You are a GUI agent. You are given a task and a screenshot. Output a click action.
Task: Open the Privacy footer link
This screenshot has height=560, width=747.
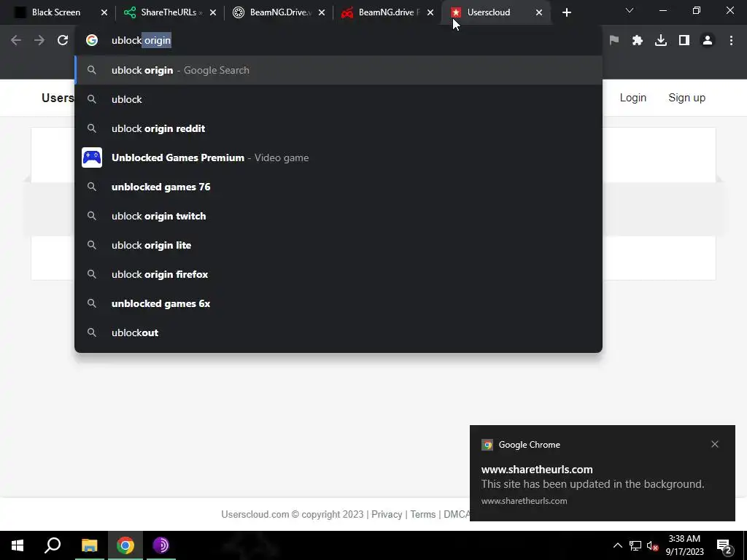pos(387,514)
